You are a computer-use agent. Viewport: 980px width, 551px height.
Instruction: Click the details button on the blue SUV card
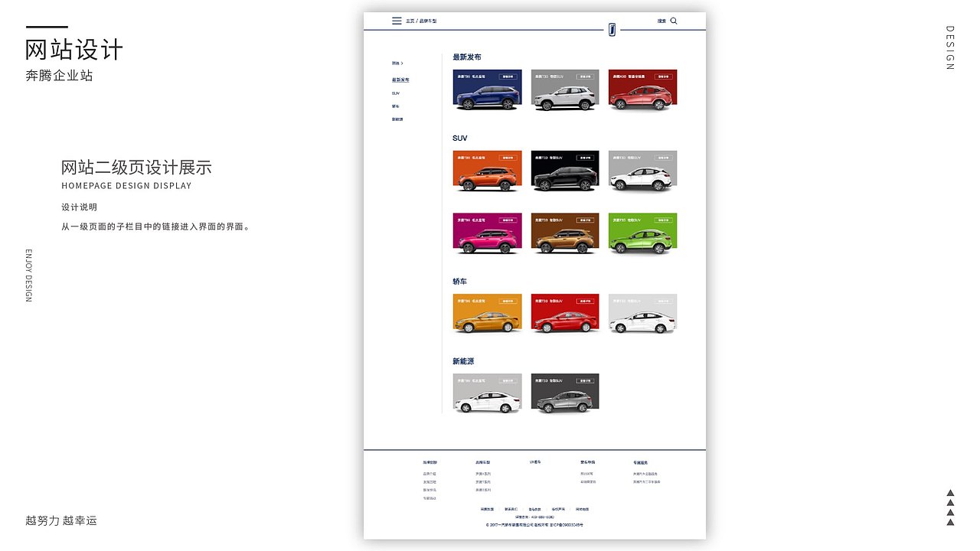click(x=508, y=77)
